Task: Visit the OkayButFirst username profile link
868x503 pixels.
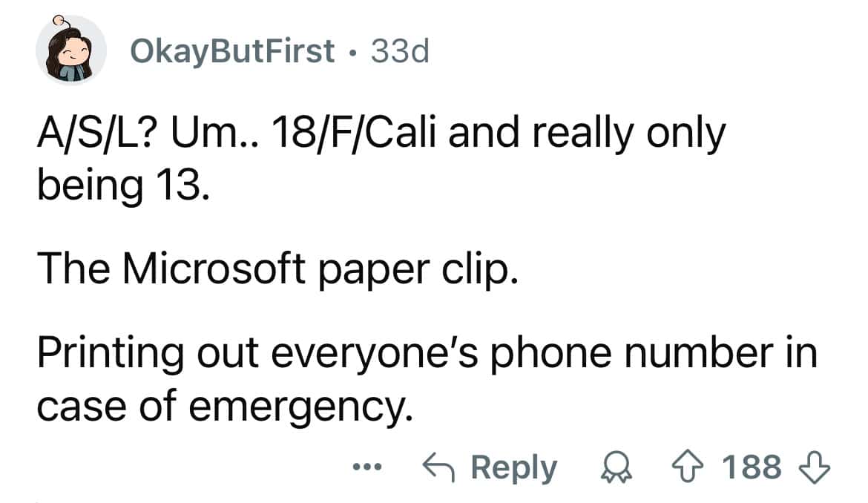Action: pos(232,51)
